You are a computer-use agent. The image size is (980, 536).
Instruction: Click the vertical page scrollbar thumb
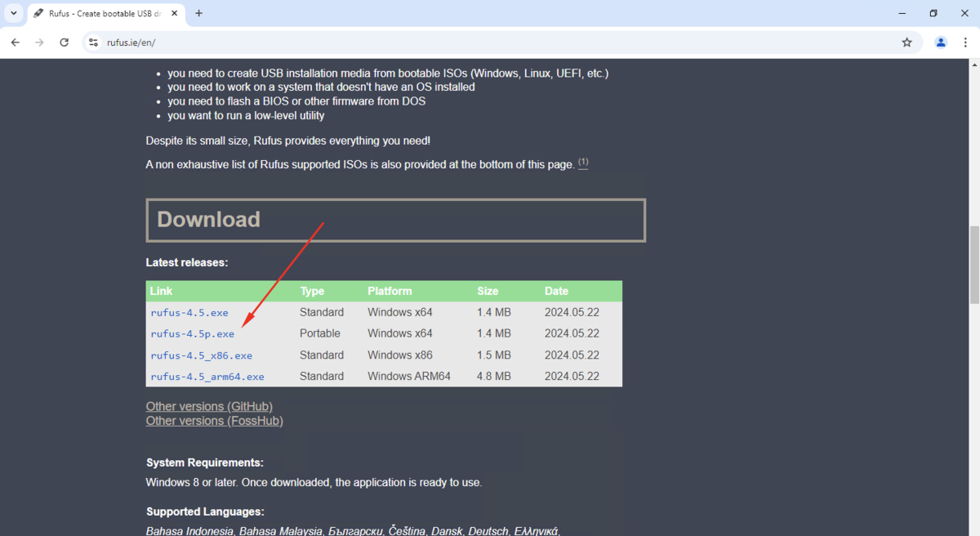click(x=973, y=266)
